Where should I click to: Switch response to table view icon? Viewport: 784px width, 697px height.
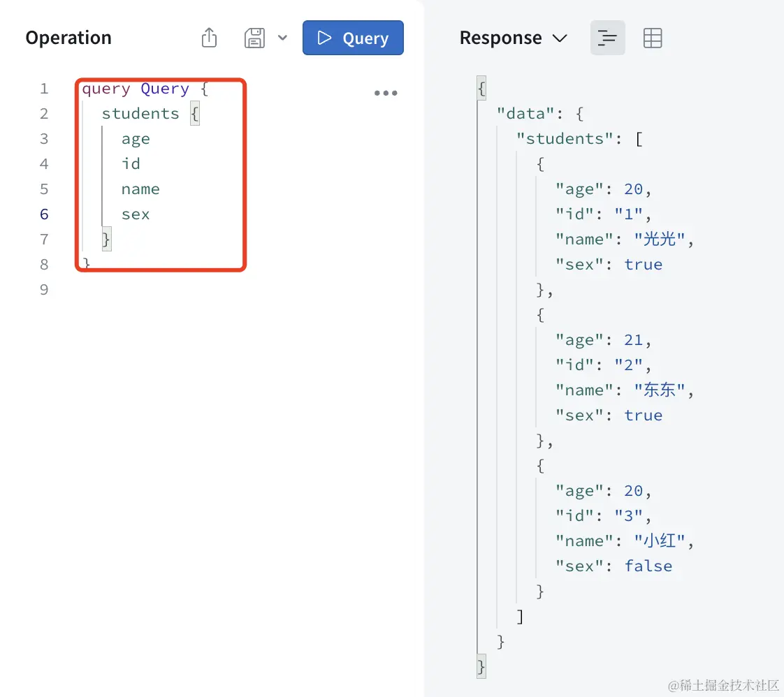tap(653, 38)
